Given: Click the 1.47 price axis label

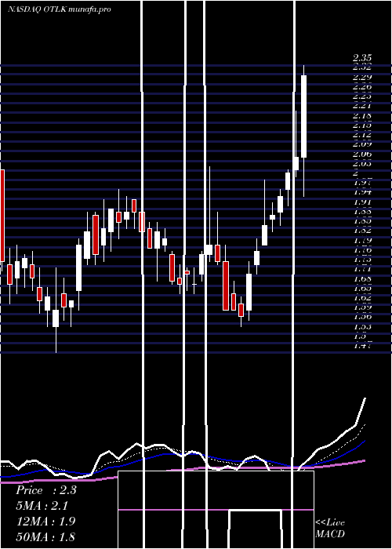Looking at the screenshot, I should click(362, 346).
